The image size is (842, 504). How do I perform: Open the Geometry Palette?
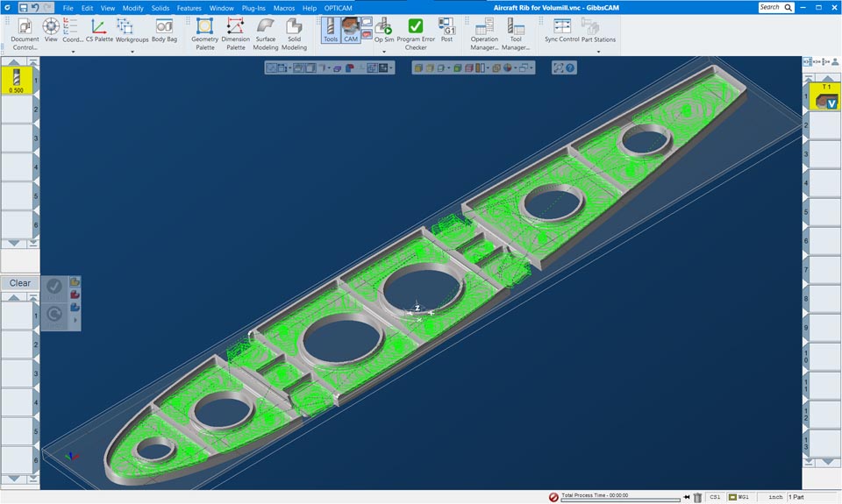[204, 33]
